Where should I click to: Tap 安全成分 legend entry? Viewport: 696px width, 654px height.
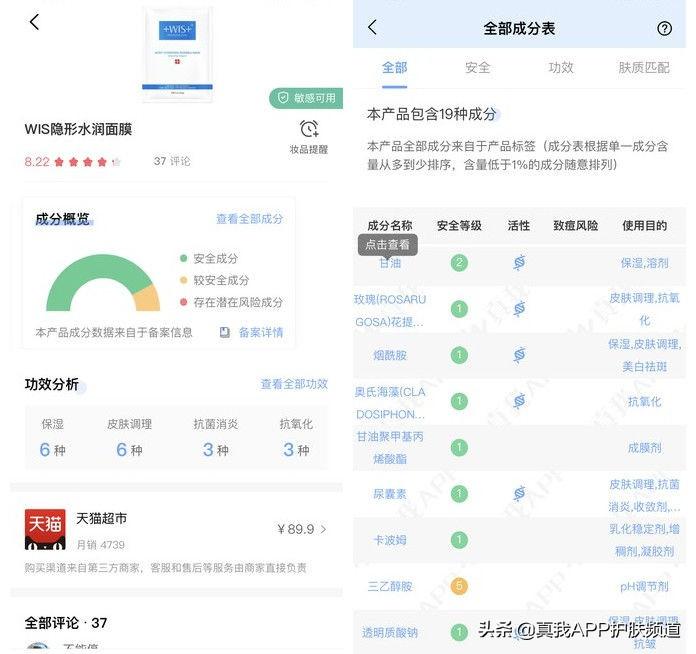209,258
